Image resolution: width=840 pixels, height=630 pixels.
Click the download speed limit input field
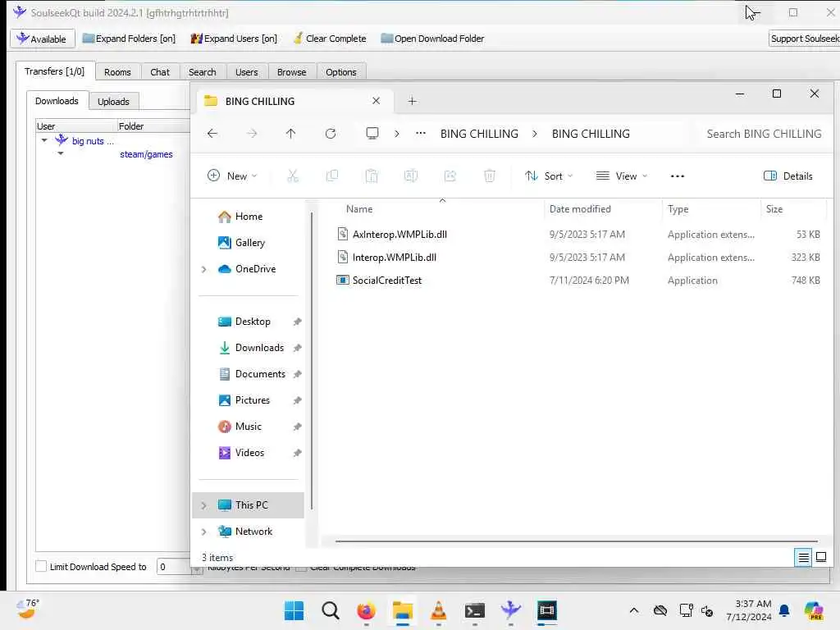173,566
